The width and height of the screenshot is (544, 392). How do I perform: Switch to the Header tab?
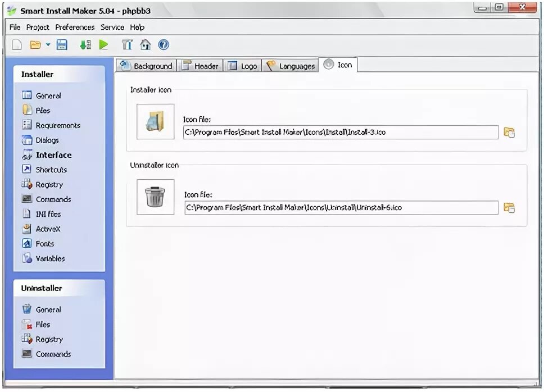200,66
